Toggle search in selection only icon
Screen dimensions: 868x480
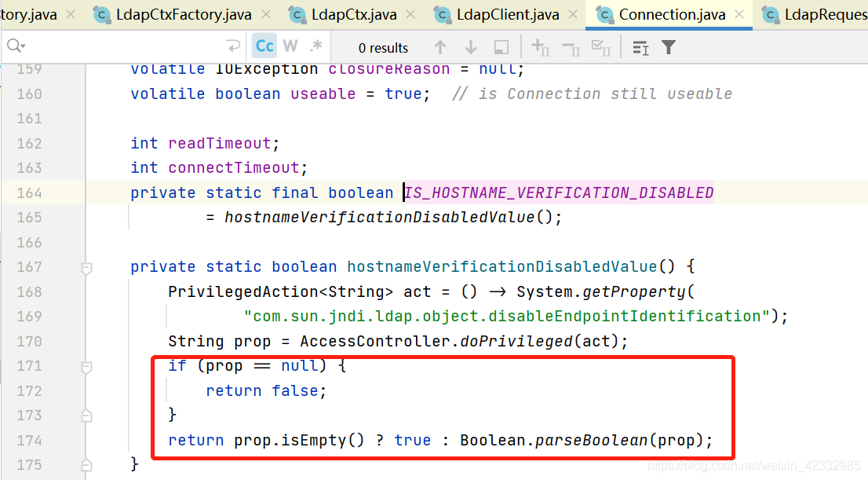click(x=501, y=48)
